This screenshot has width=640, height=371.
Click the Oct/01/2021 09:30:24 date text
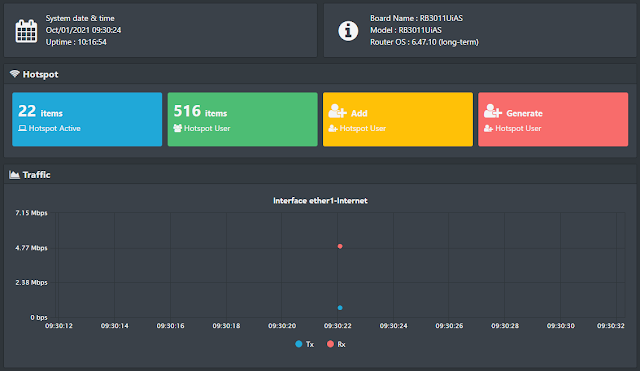83,30
